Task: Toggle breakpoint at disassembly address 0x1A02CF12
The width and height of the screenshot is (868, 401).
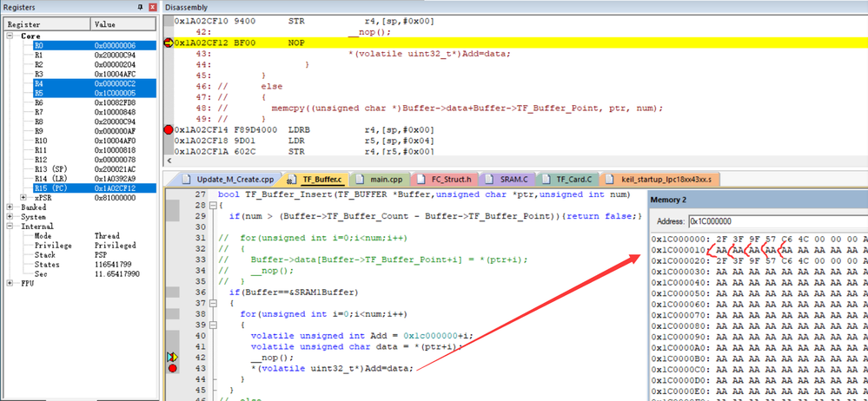Action: pyautogui.click(x=169, y=43)
